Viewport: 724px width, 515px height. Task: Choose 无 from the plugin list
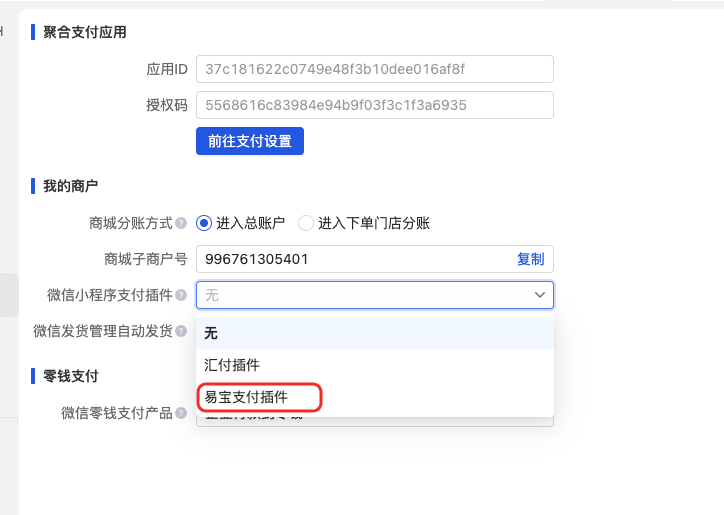click(x=374, y=333)
